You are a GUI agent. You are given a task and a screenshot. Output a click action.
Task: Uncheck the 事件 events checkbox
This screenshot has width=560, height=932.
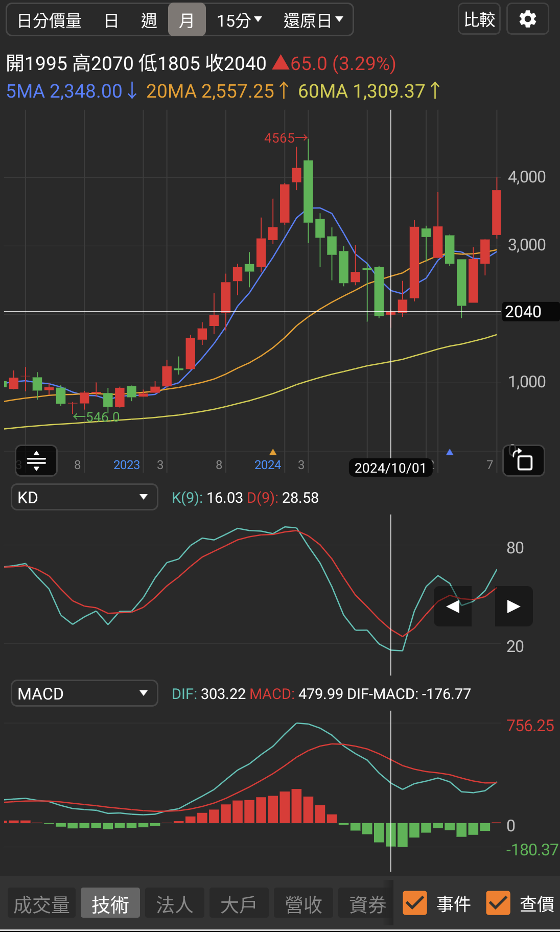[x=415, y=903]
